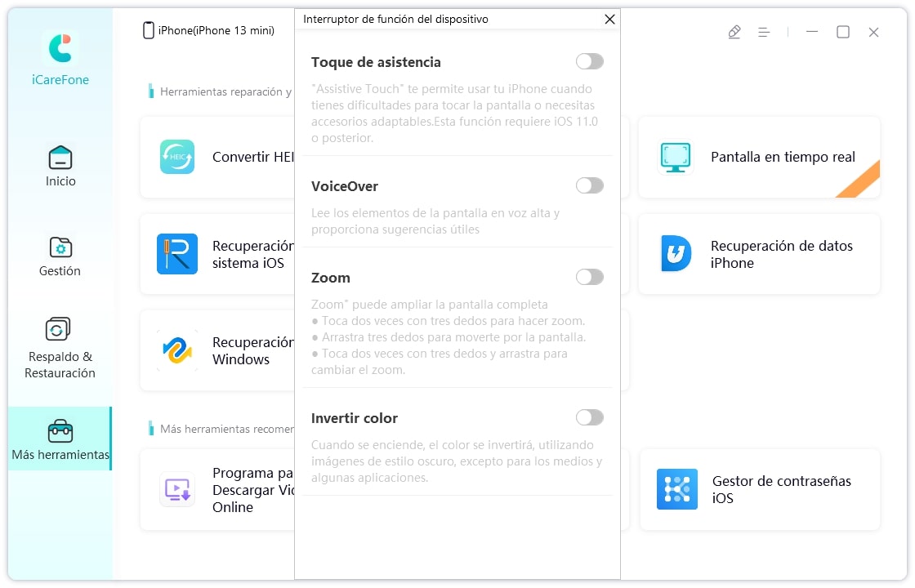Click the iCareFone logo icon

60,48
